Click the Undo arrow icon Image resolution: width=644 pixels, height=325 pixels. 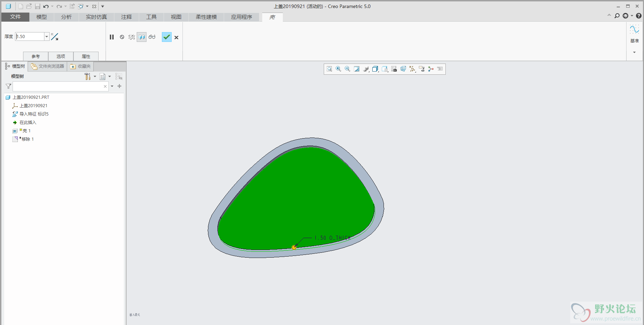46,6
